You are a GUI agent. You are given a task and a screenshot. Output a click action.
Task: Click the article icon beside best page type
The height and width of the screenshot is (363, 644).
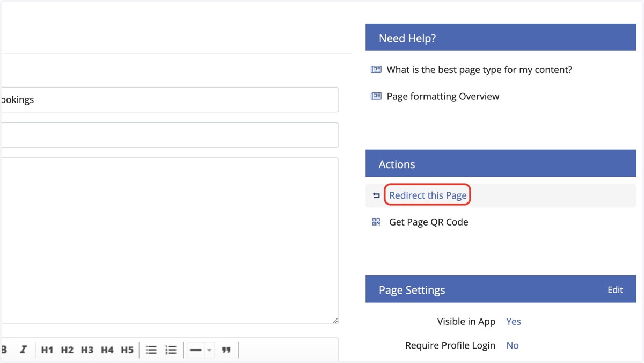pos(376,70)
